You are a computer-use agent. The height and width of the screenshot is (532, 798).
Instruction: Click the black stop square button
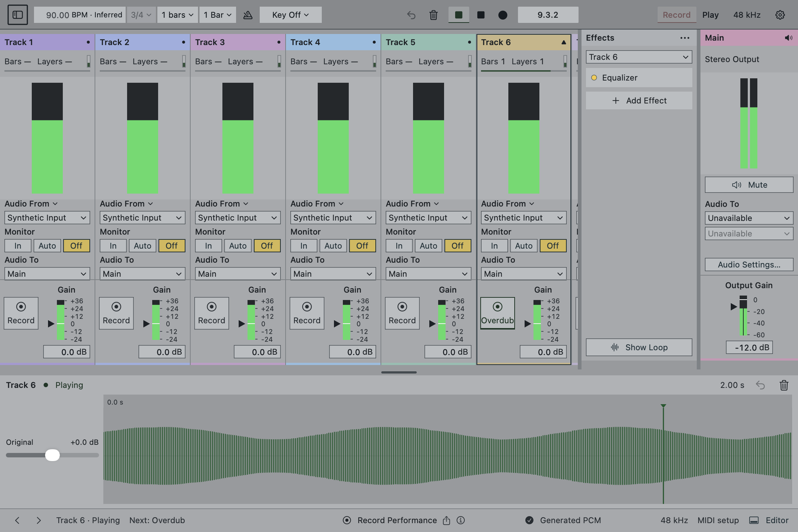point(481,15)
